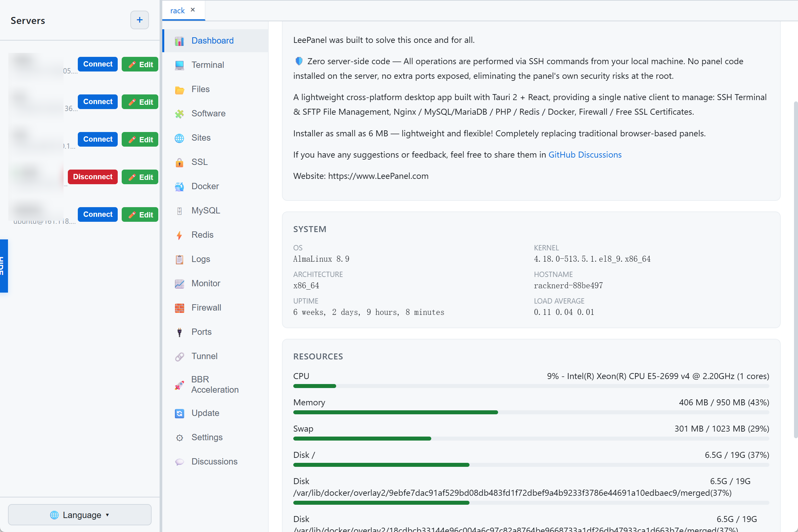Click the 'SYSTEM' section heading
Screen dimensions: 798x532
(x=310, y=229)
